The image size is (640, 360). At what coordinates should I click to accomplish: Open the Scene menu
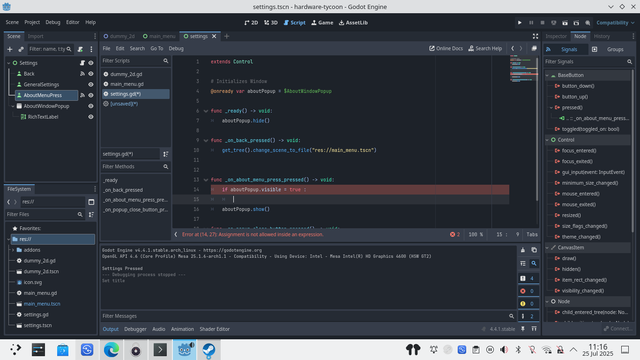pyautogui.click(x=12, y=22)
